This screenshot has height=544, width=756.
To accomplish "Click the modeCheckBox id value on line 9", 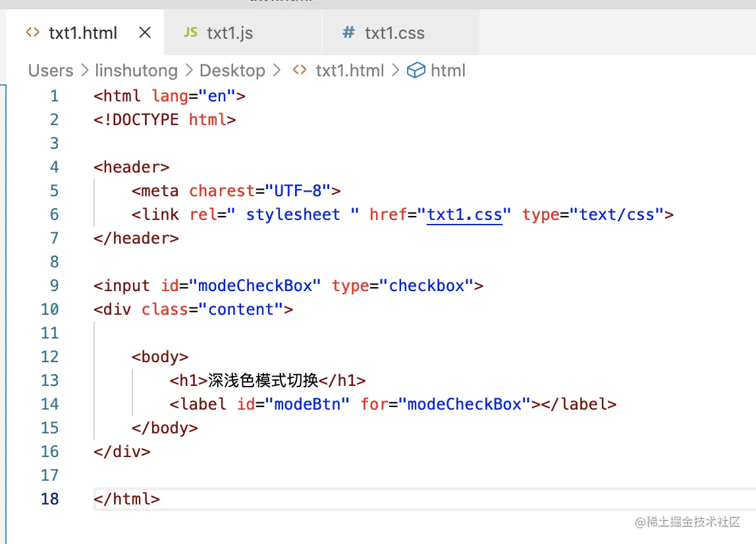I will pos(255,286).
